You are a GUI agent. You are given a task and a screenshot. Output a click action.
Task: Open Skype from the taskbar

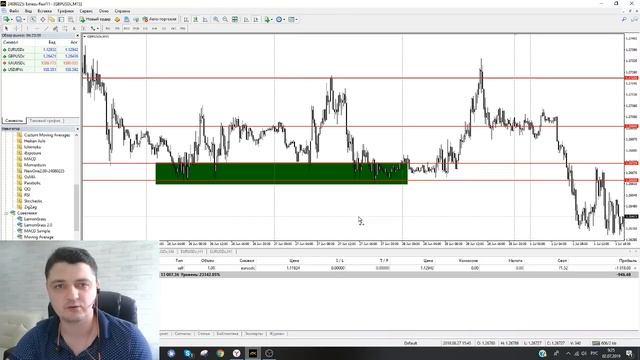[x=188, y=353]
